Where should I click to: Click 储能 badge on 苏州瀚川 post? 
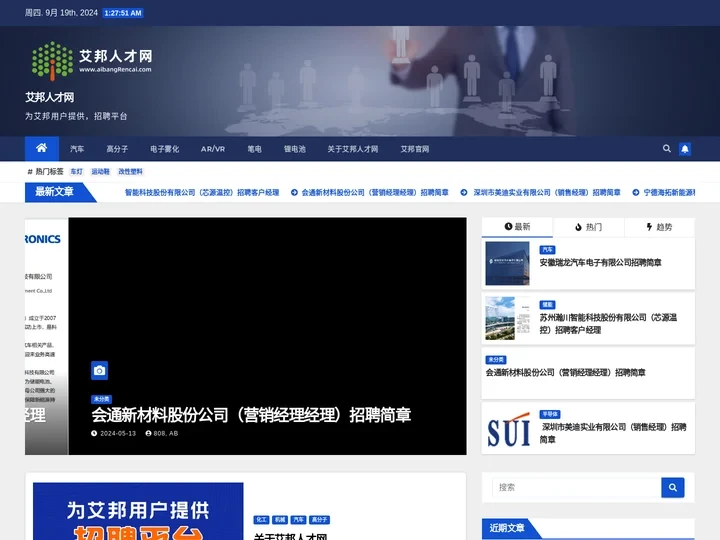coord(547,304)
